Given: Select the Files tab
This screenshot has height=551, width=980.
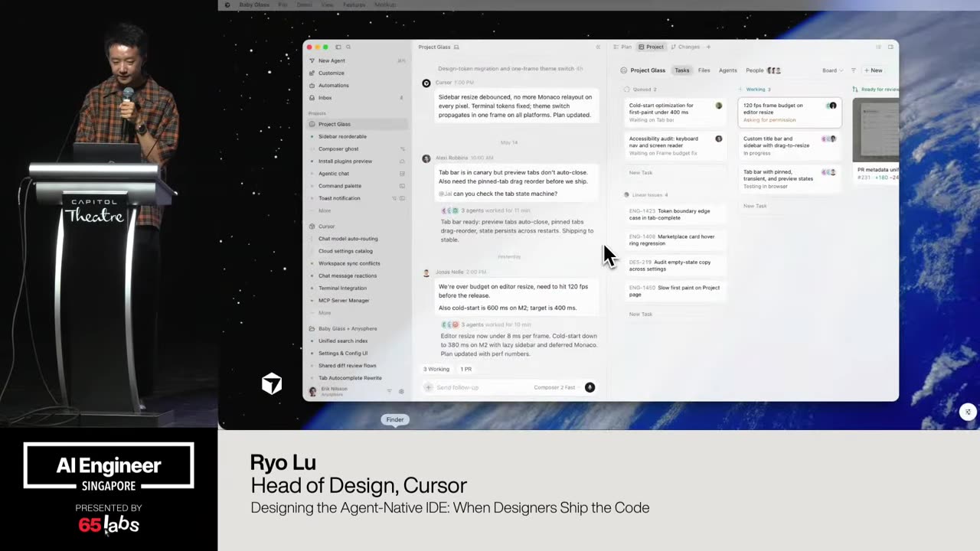Looking at the screenshot, I should (704, 70).
